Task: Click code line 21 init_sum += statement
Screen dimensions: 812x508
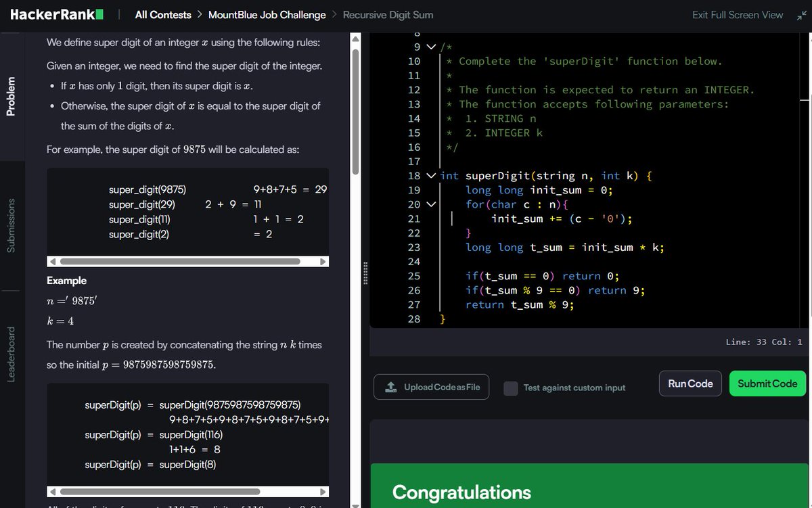Action: pyautogui.click(x=562, y=218)
